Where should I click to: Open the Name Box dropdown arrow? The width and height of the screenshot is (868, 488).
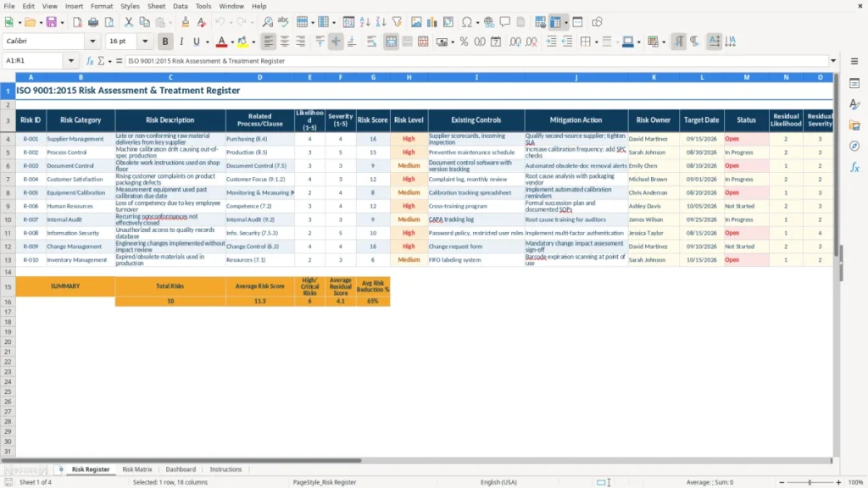click(x=71, y=61)
